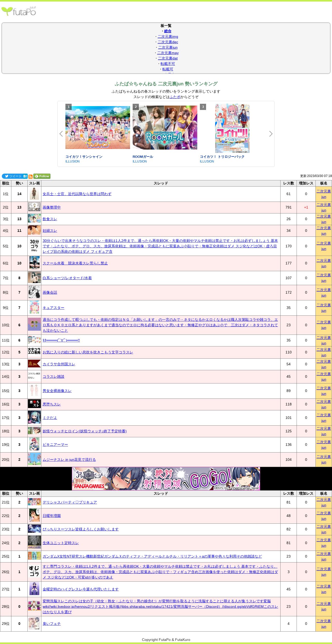Click 勢い column header in top table

[19, 183]
